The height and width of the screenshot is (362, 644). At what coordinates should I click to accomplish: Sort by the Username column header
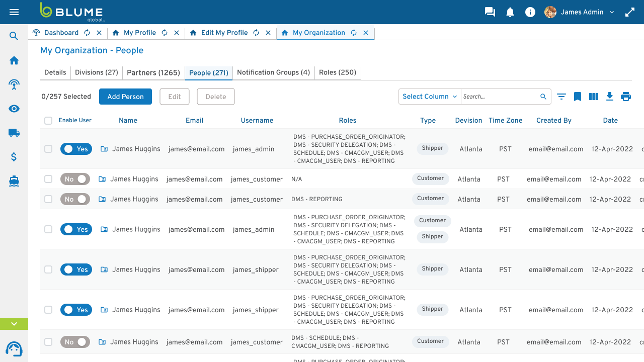[x=257, y=121]
